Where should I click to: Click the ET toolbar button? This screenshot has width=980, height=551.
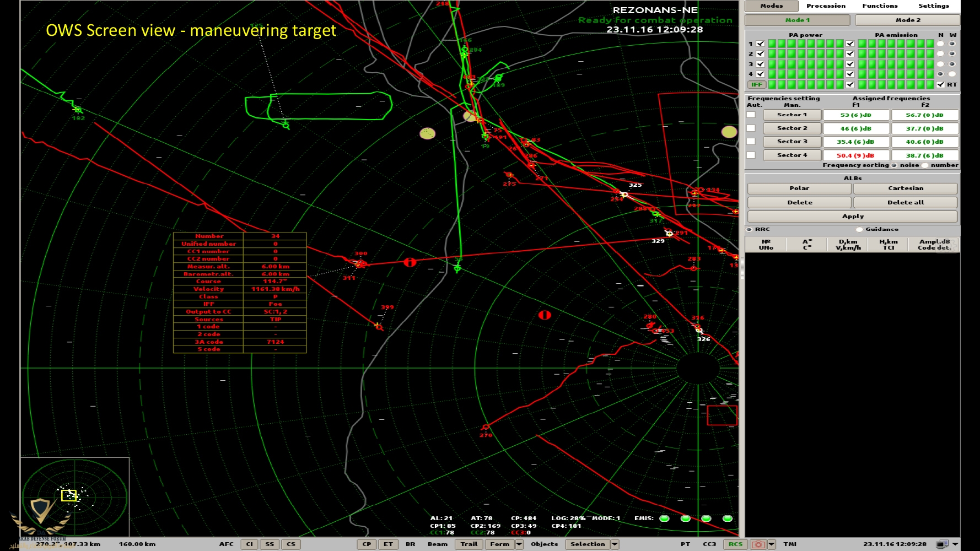pyautogui.click(x=388, y=544)
